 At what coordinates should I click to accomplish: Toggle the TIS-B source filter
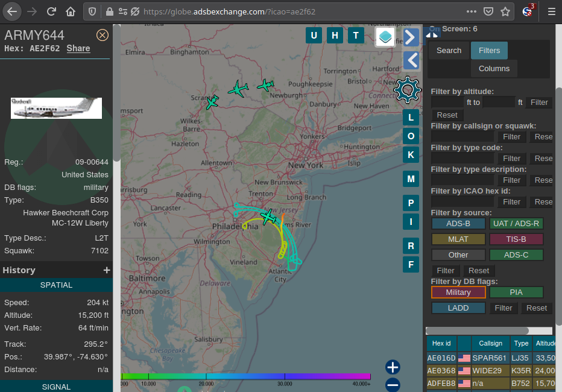516,239
